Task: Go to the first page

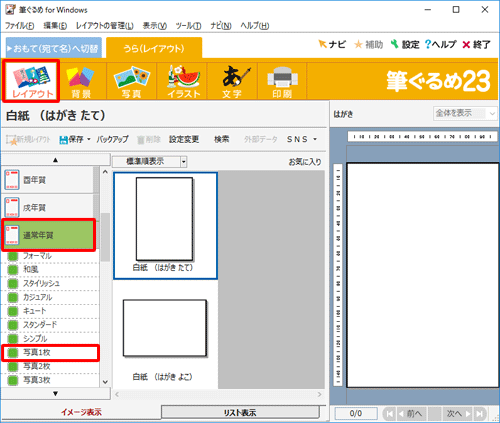Action: coord(388,414)
